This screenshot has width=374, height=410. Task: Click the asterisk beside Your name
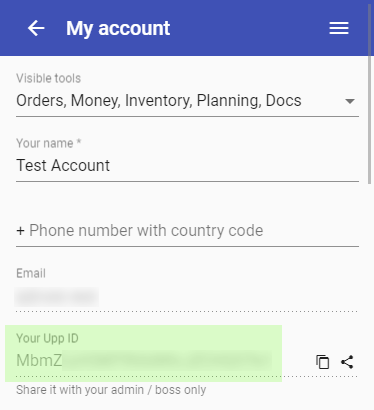79,142
